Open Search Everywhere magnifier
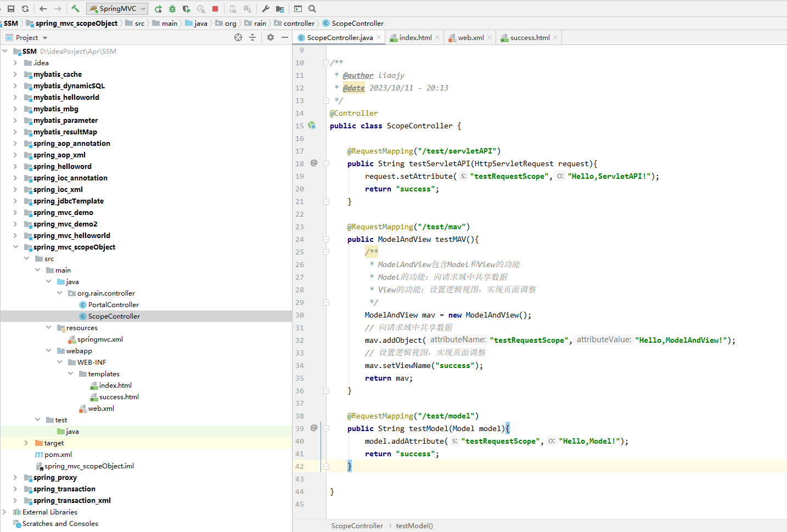The height and width of the screenshot is (532, 787). pyautogui.click(x=312, y=9)
